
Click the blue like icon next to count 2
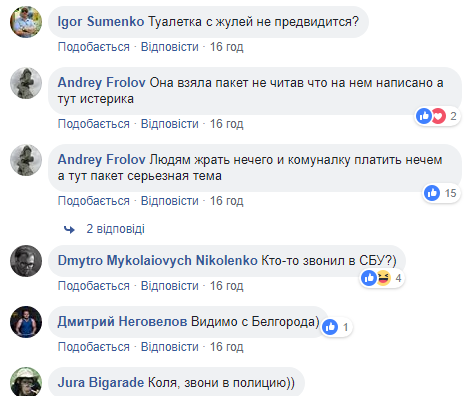pyautogui.click(x=424, y=116)
